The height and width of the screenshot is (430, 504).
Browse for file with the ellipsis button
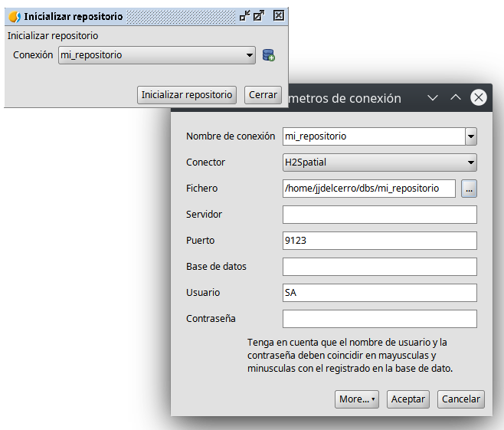point(469,189)
